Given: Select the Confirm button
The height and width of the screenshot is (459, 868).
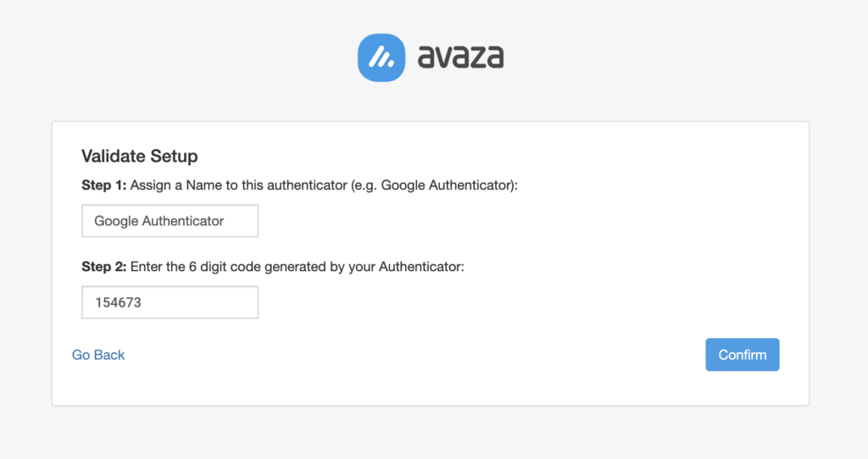Looking at the screenshot, I should click(x=743, y=355).
